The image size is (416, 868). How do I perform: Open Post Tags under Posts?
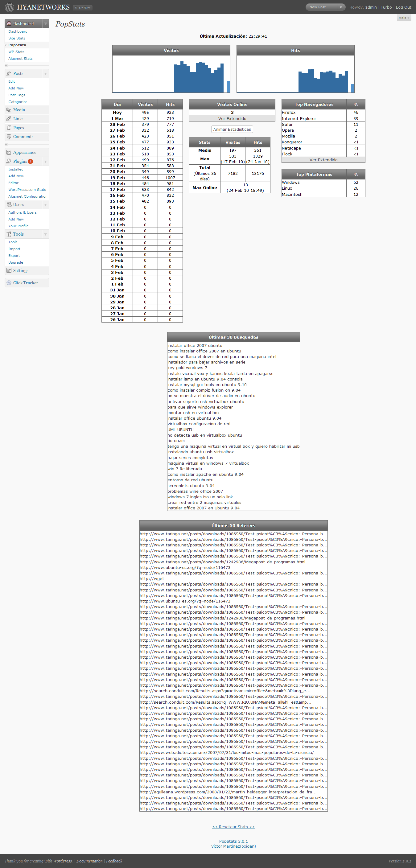[17, 95]
